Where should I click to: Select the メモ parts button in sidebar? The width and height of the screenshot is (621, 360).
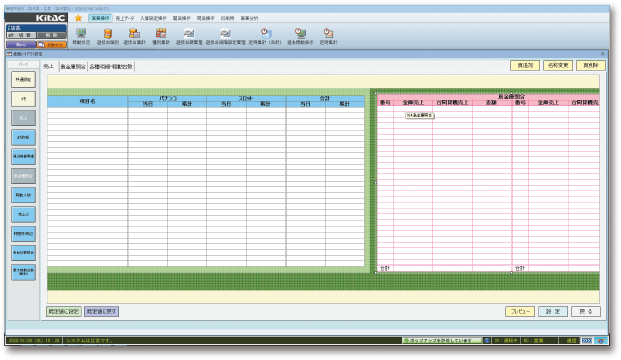[x=23, y=99]
